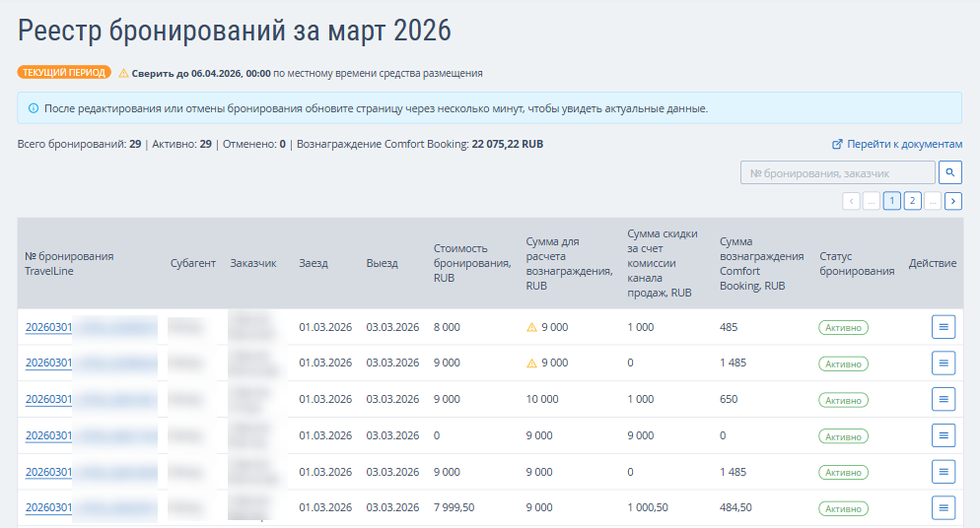
Task: Go to previous page arrow in pagination
Action: (852, 201)
